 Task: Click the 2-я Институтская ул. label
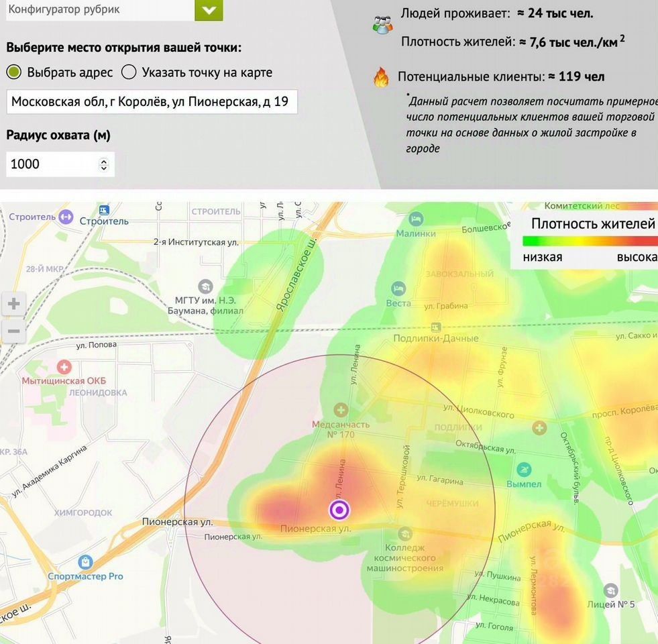(196, 242)
